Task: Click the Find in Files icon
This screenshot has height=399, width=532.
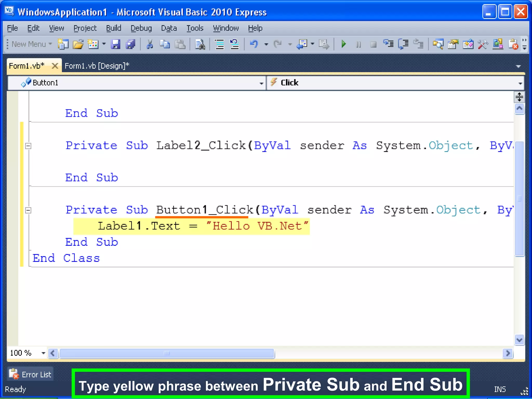Action: (x=200, y=44)
